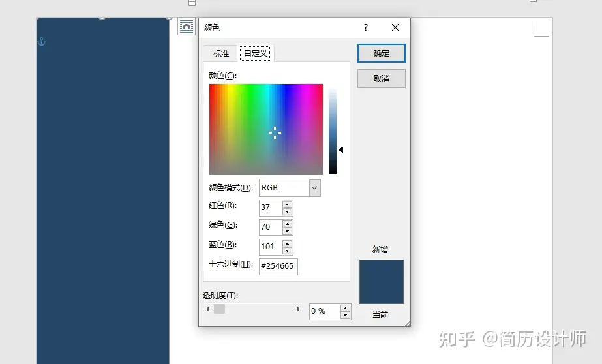The width and height of the screenshot is (602, 364).
Task: Increase the 透明度 percentage with up arrow
Action: pos(345,308)
